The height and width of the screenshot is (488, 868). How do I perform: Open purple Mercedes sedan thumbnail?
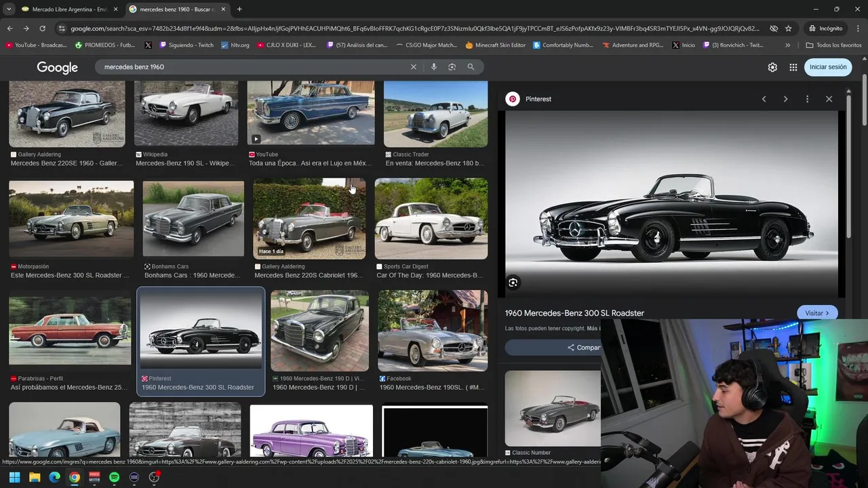click(x=311, y=430)
